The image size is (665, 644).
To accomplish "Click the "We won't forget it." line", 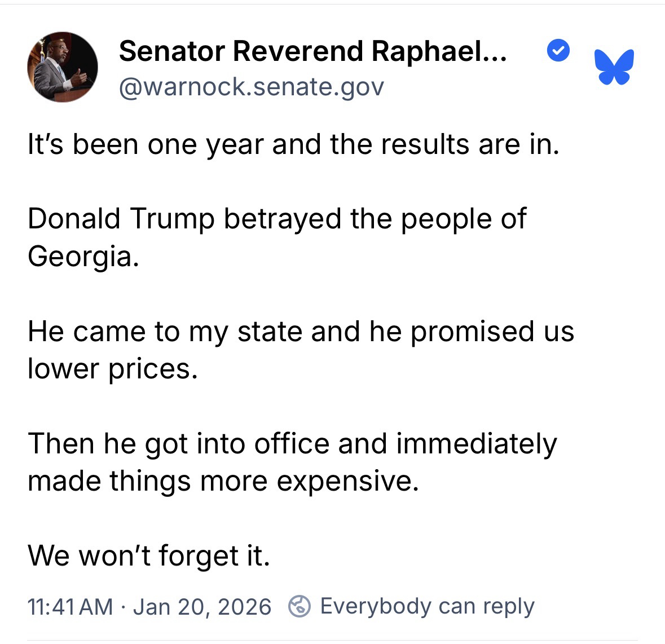I will 149,555.
